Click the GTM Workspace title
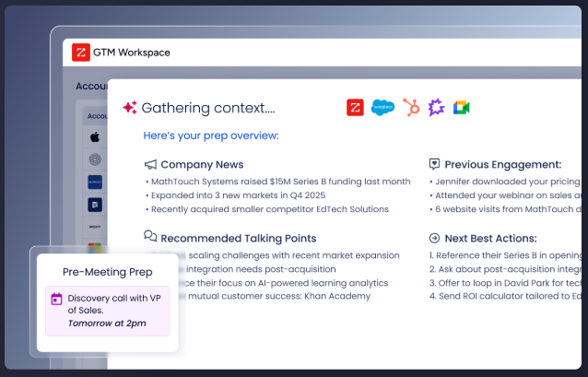588x377 pixels. 131,53
